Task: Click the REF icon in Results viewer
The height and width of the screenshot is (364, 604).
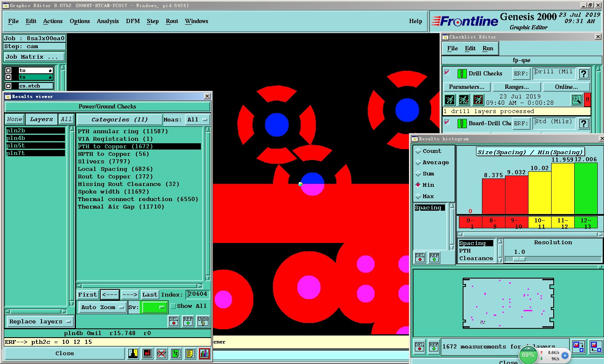Action: (x=188, y=321)
